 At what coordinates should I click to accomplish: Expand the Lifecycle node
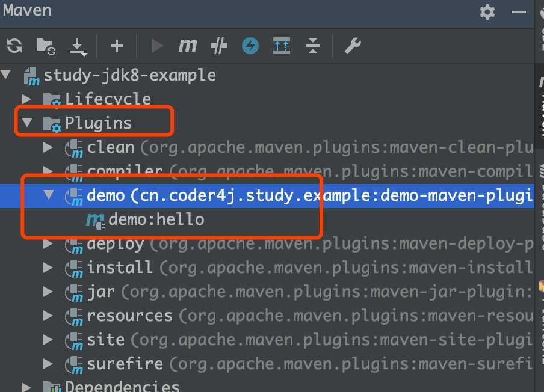(26, 99)
